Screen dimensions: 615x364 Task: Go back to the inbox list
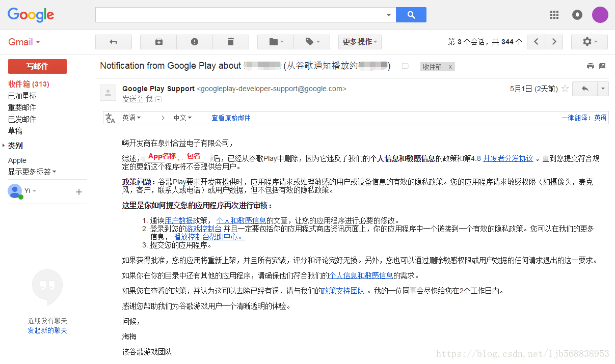tap(114, 42)
